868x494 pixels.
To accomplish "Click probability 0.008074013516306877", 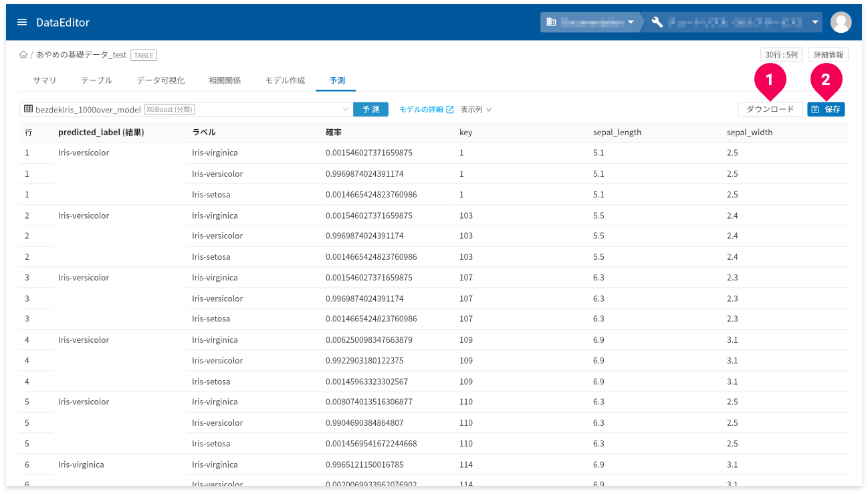I will (369, 402).
